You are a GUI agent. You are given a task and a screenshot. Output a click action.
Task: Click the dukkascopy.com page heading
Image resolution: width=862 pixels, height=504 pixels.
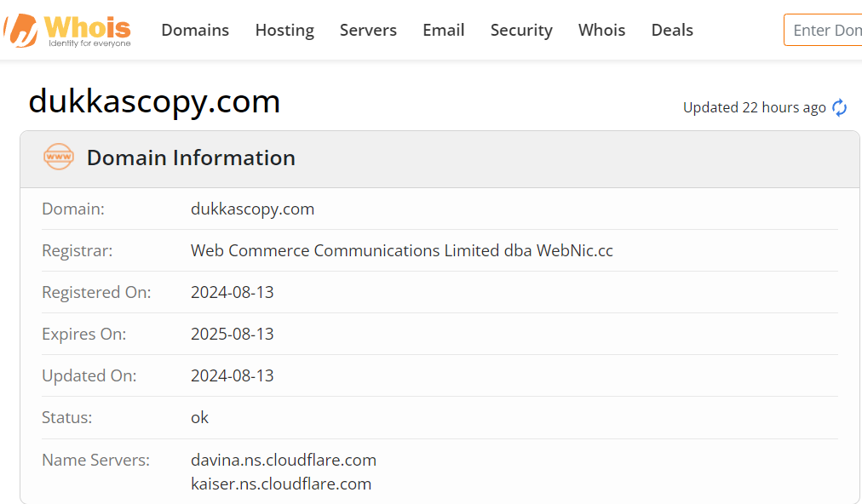pos(154,101)
